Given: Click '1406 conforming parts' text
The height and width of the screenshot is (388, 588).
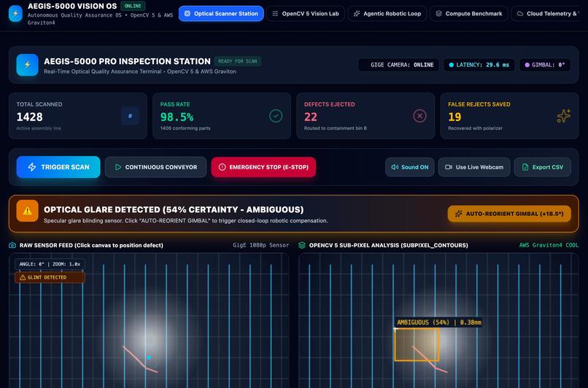Looking at the screenshot, I should tap(185, 128).
